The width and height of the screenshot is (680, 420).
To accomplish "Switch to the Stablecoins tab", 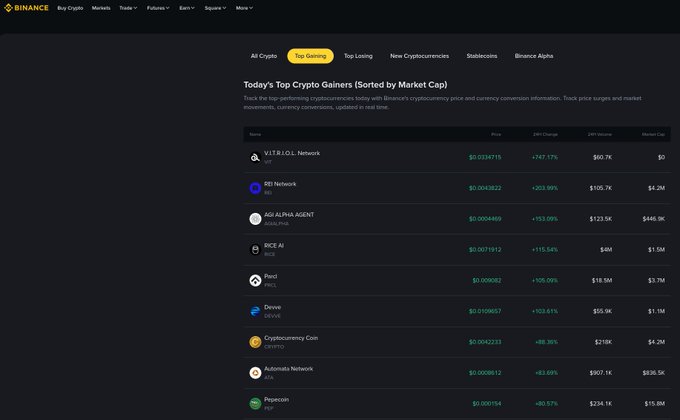I will point(482,56).
